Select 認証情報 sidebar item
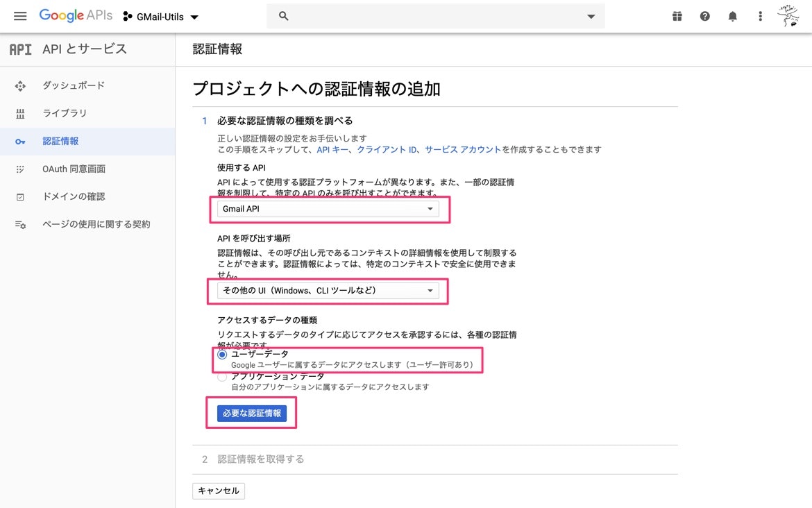Image resolution: width=812 pixels, height=508 pixels. tap(87, 142)
